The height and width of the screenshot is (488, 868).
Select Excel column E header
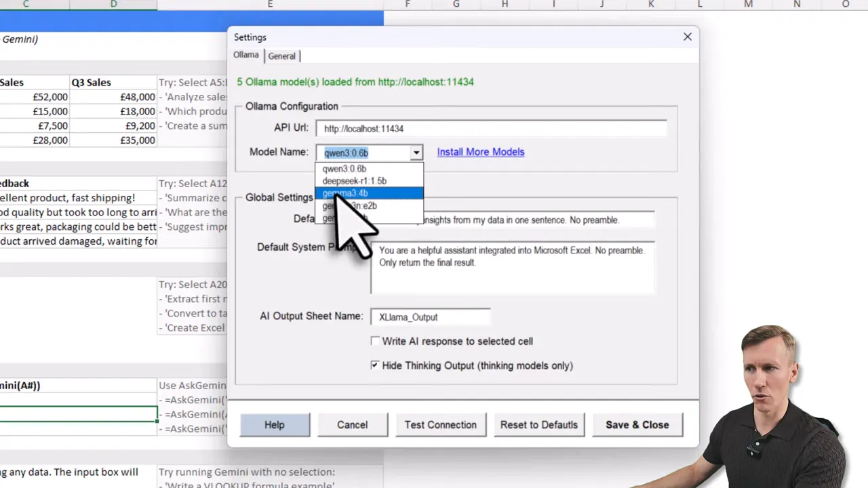[x=270, y=5]
